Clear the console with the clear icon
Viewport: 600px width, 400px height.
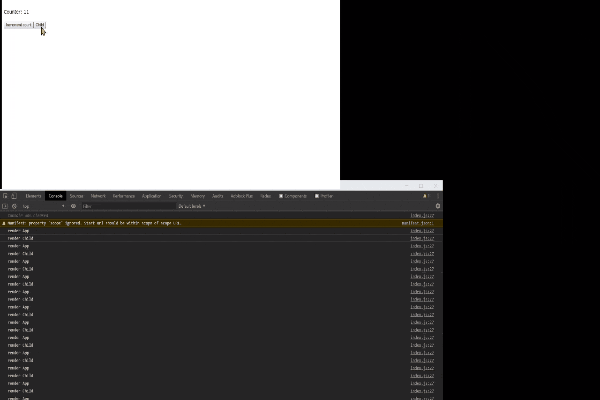click(x=15, y=206)
